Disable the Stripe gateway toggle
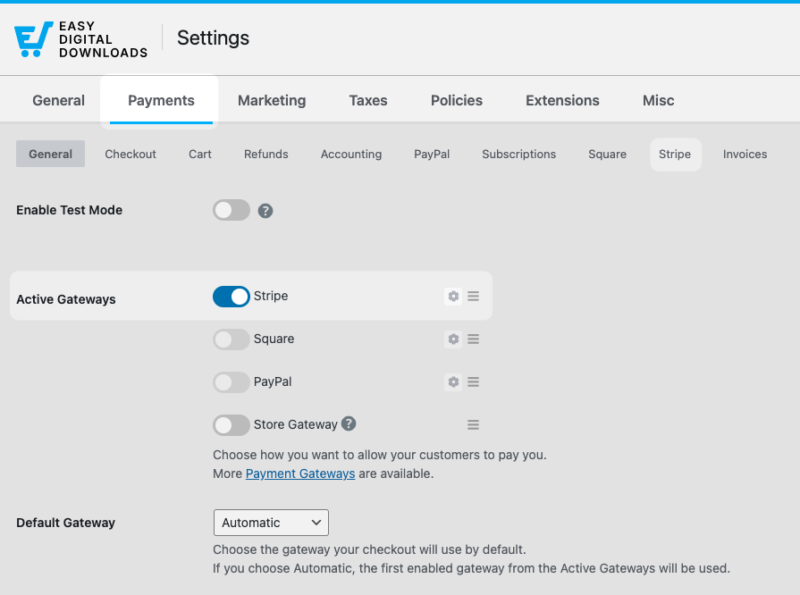This screenshot has height=595, width=800. coord(231,296)
